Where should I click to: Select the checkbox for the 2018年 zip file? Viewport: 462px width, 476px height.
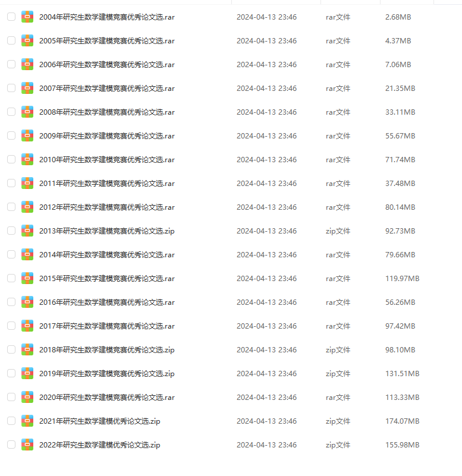[11, 349]
